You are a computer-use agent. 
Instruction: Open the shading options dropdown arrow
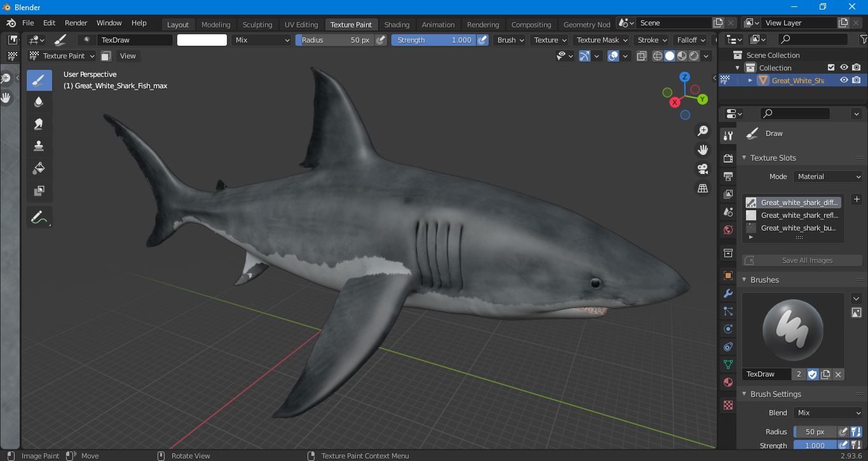click(x=706, y=56)
